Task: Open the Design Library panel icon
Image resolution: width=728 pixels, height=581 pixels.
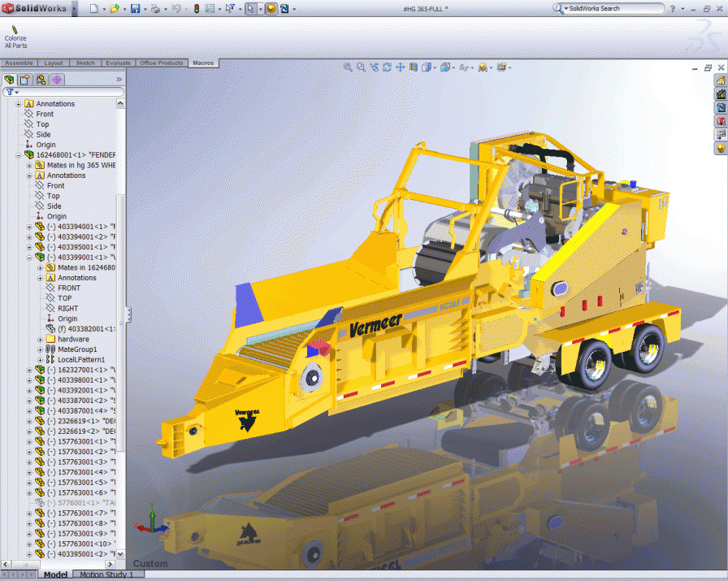Action: [721, 92]
